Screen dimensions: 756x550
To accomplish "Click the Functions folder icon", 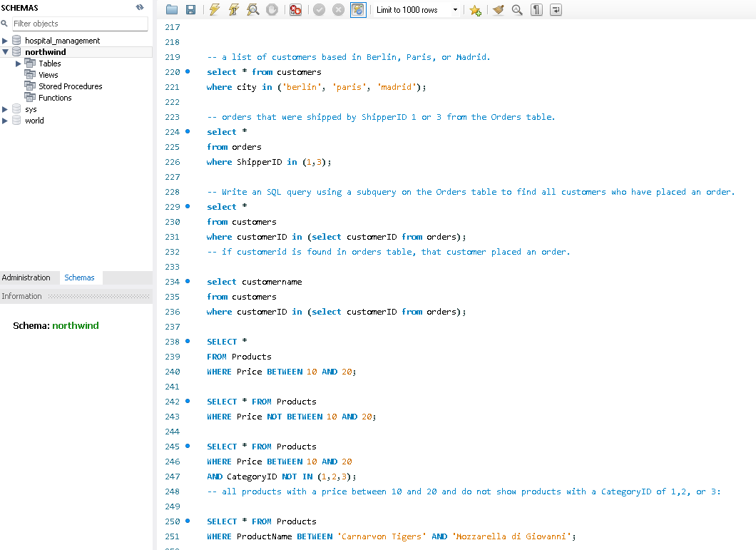I will pos(30,97).
